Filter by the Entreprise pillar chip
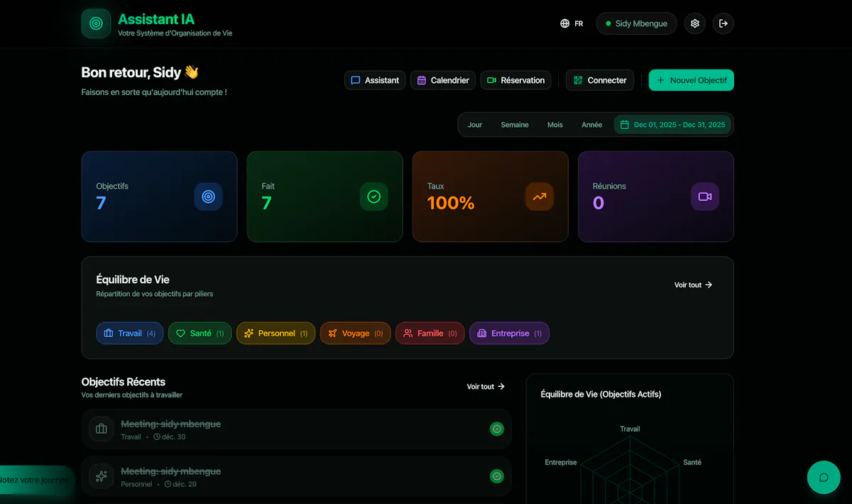Image resolution: width=852 pixels, height=504 pixels. pyautogui.click(x=510, y=334)
